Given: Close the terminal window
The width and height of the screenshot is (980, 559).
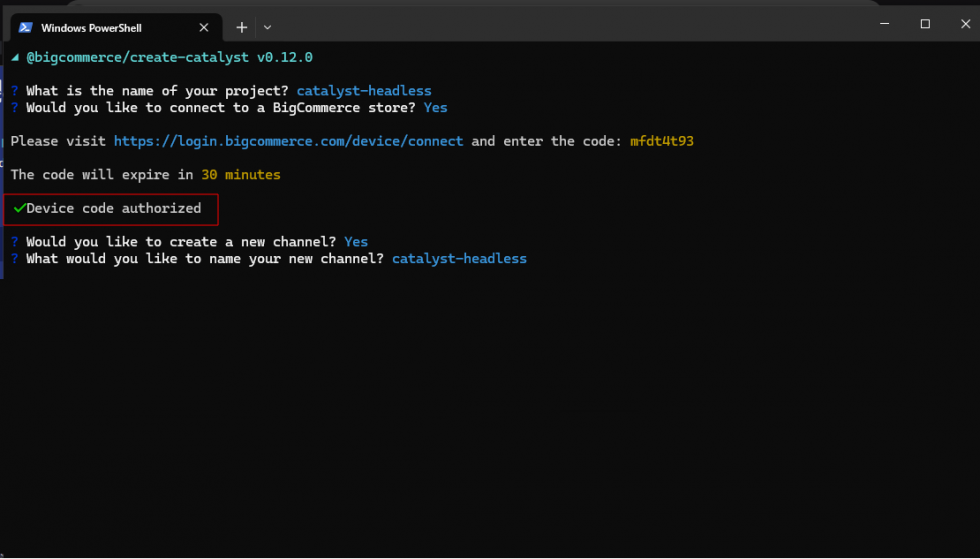Looking at the screenshot, I should [x=964, y=24].
